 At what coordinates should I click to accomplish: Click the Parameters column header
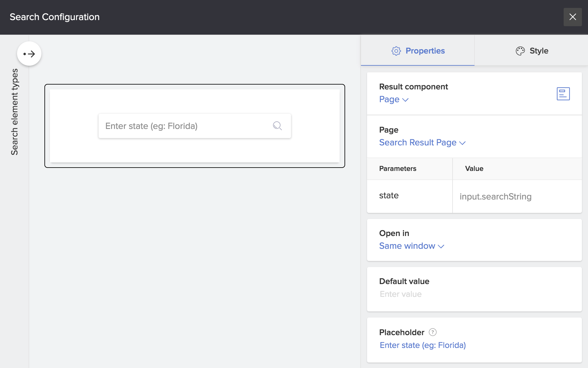(397, 168)
